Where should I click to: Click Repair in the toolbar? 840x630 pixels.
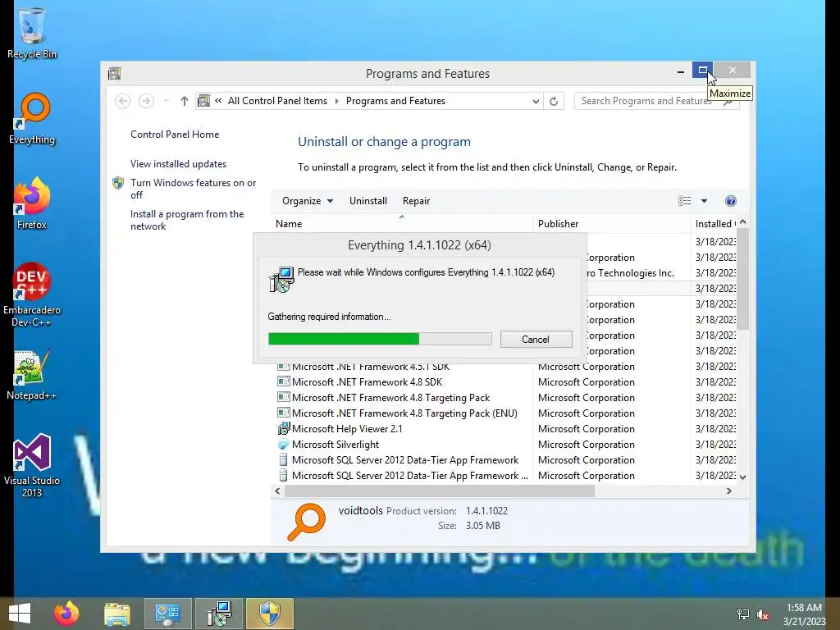point(416,201)
